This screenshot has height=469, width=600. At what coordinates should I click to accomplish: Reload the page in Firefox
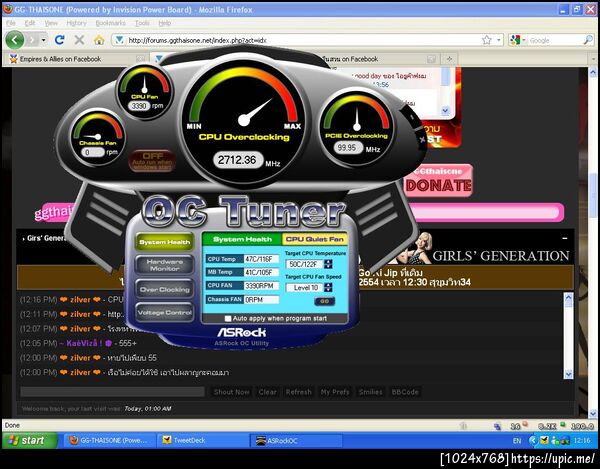point(59,40)
